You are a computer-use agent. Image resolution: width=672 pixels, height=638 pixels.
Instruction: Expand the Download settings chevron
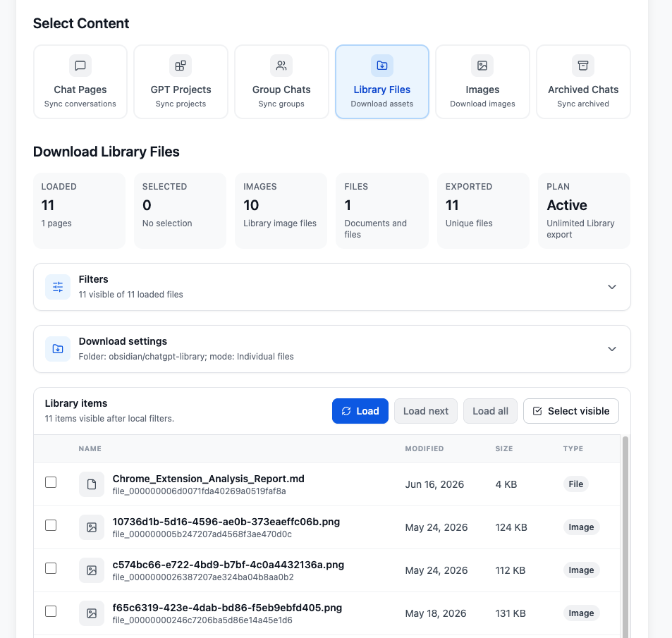tap(612, 349)
